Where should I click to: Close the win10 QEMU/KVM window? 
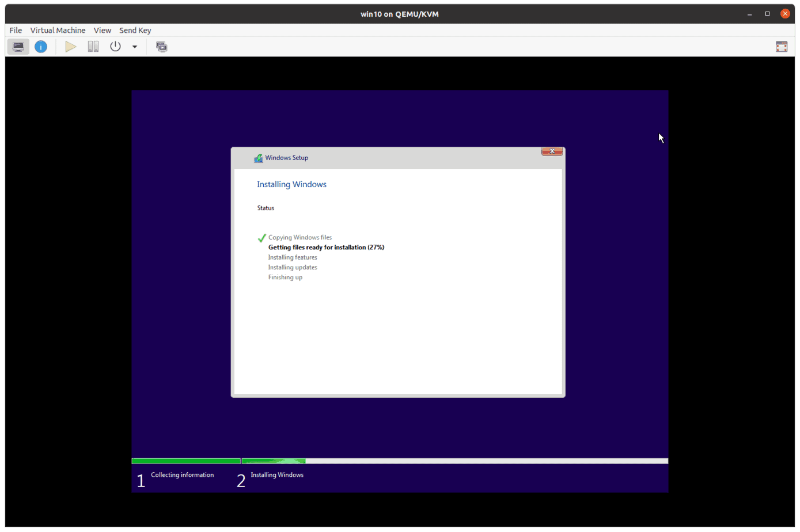tap(785, 14)
